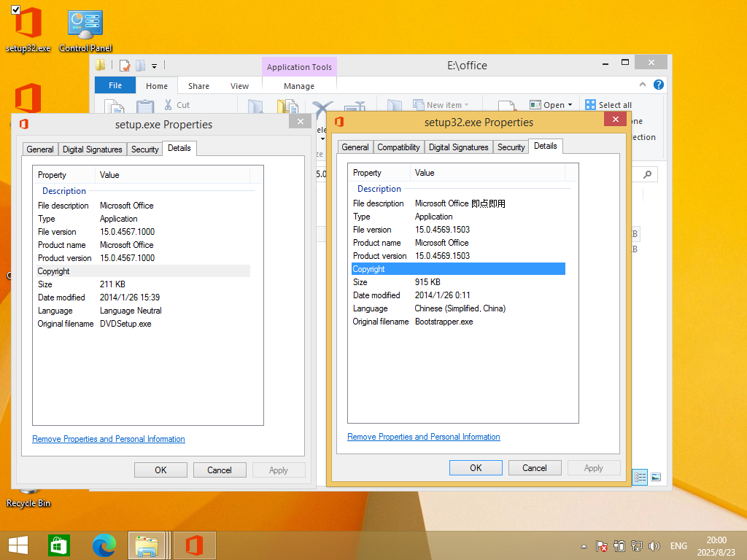The width and height of the screenshot is (747, 560).
Task: Click the Action Center flag tray icon
Action: [602, 546]
